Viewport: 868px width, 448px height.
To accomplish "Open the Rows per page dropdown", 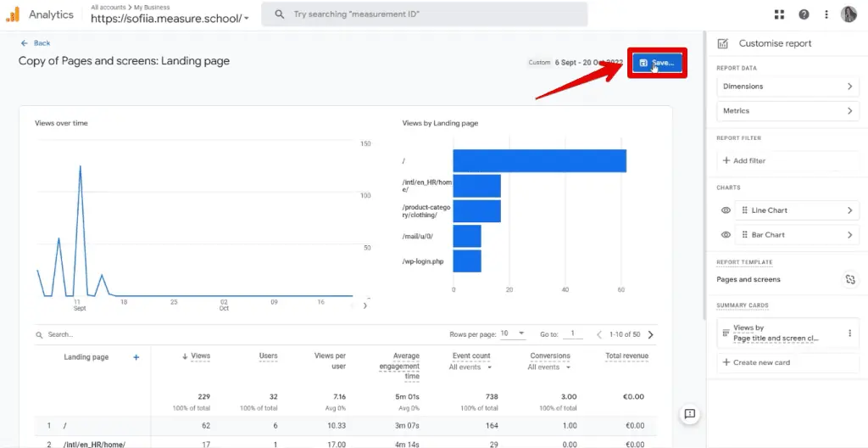I will tap(512, 333).
